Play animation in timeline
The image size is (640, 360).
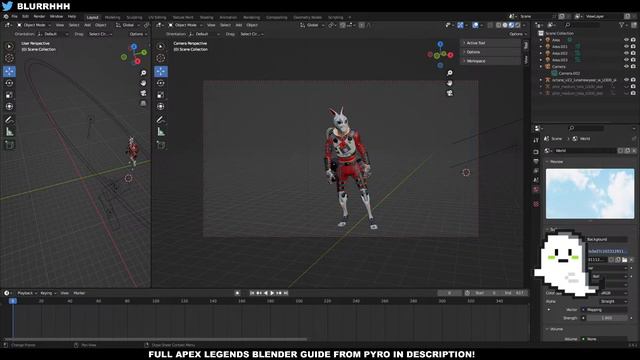pyautogui.click(x=272, y=293)
